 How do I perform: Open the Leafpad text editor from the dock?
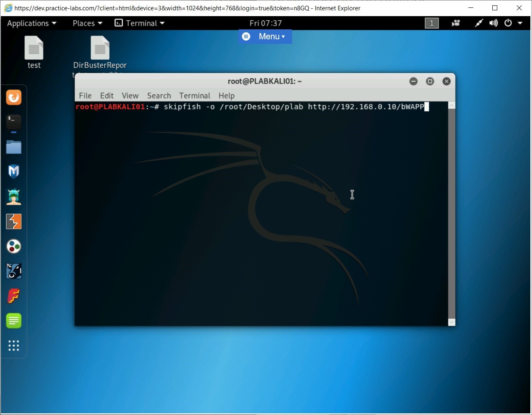14,321
